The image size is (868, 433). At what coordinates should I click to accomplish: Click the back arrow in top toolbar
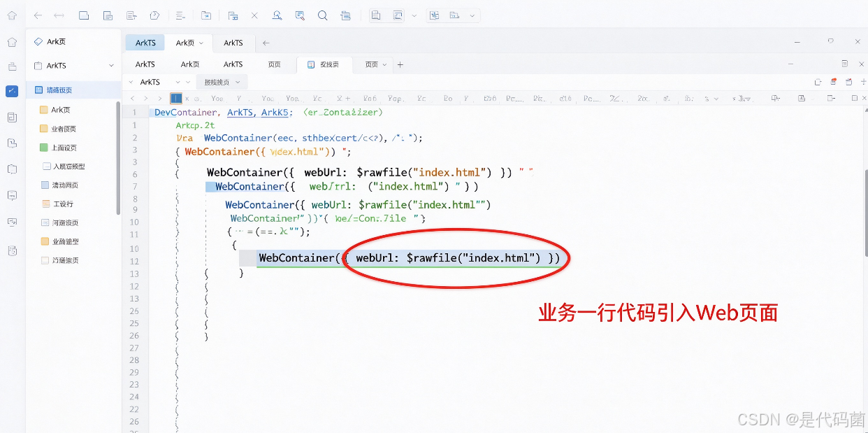click(38, 15)
